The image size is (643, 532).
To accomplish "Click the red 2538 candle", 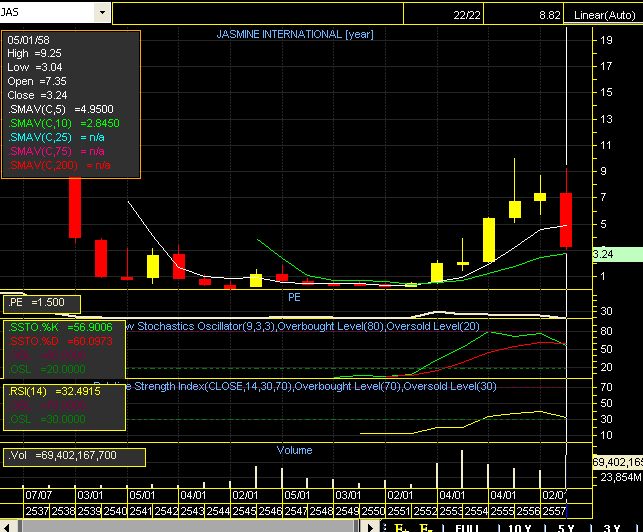I will 75,207.
